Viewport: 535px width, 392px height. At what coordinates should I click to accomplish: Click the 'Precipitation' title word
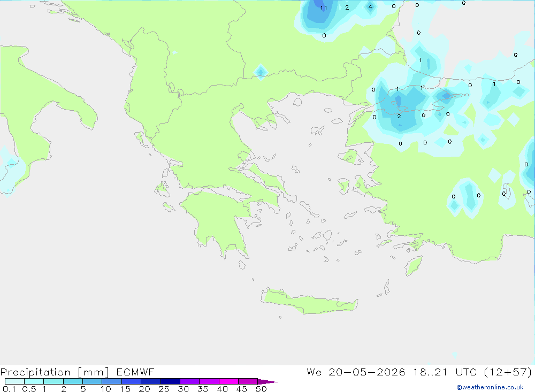(x=35, y=372)
